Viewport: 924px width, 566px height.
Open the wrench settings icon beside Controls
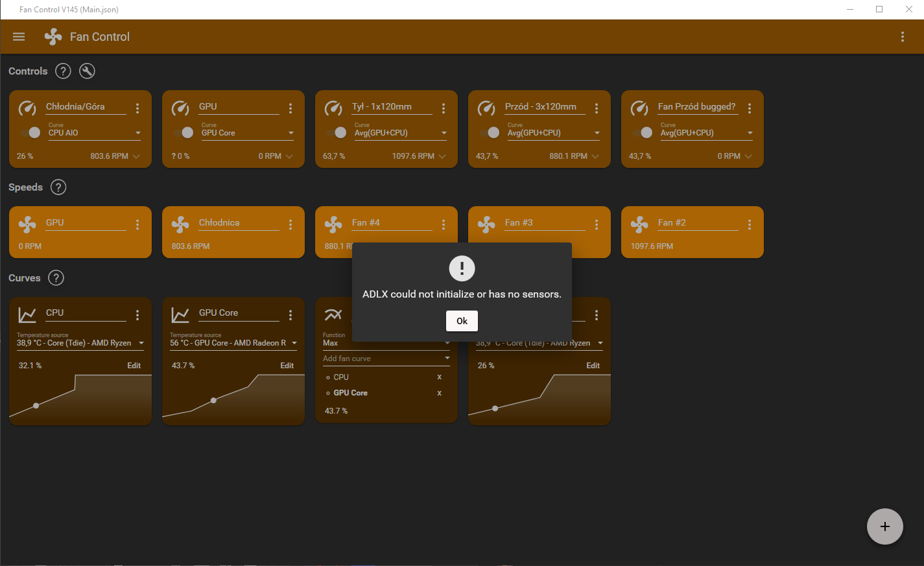pyautogui.click(x=87, y=71)
